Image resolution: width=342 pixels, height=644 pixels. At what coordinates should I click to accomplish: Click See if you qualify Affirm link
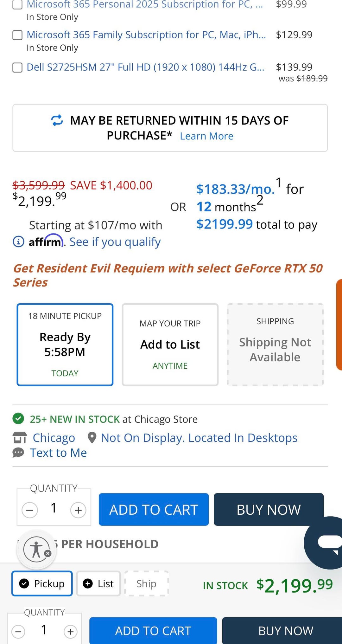[115, 242]
